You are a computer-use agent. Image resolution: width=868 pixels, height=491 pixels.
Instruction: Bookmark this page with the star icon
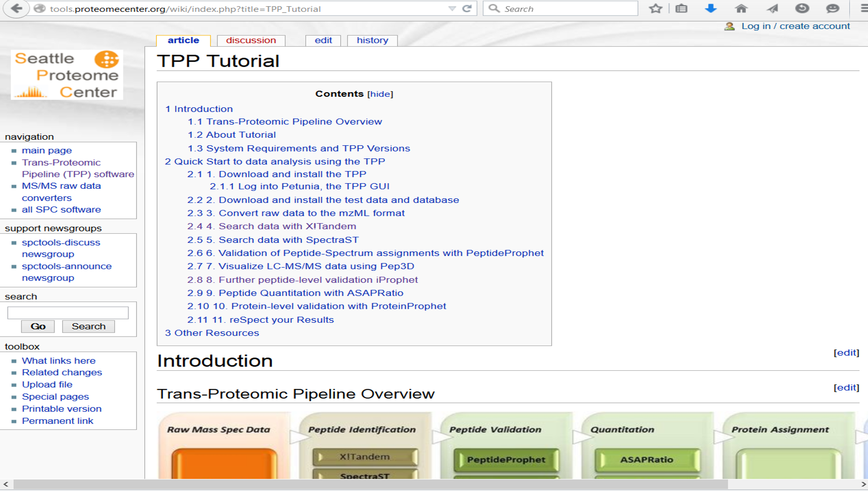(655, 9)
